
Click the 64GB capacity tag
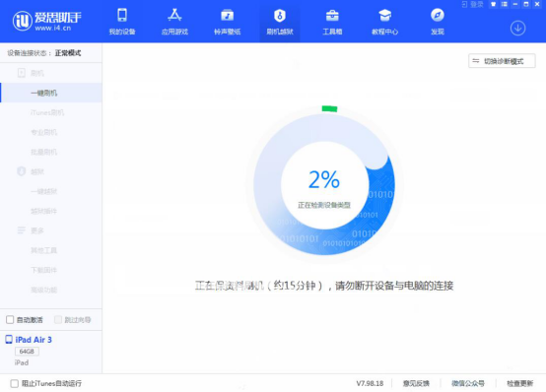27,352
